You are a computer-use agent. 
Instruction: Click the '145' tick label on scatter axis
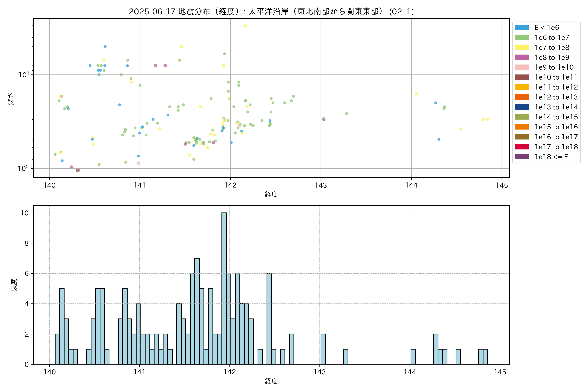pos(502,185)
